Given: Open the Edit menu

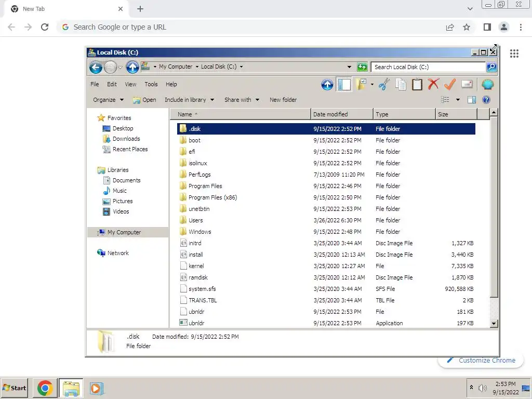Looking at the screenshot, I should pyautogui.click(x=112, y=84).
